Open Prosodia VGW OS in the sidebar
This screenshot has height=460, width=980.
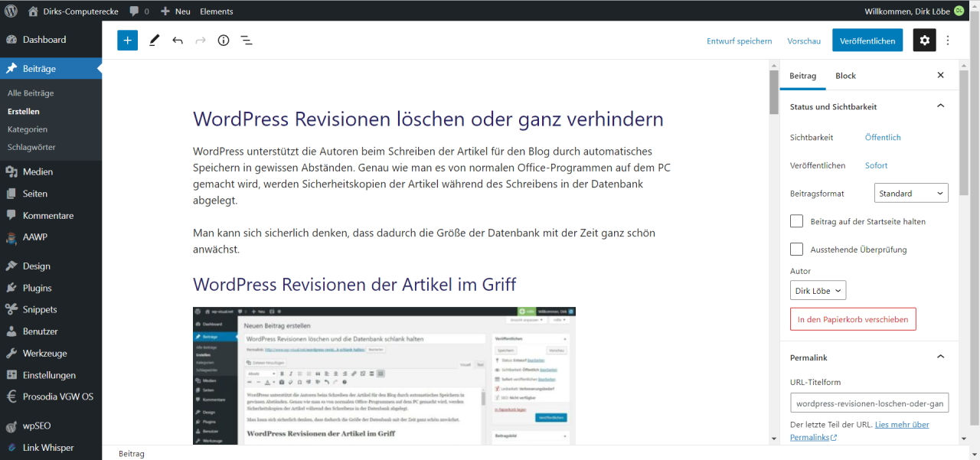tap(51, 397)
